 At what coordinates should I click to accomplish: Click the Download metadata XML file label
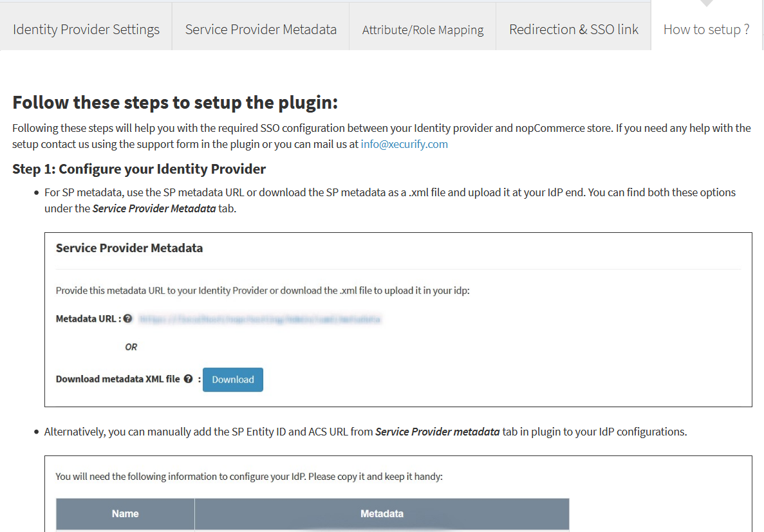point(118,379)
